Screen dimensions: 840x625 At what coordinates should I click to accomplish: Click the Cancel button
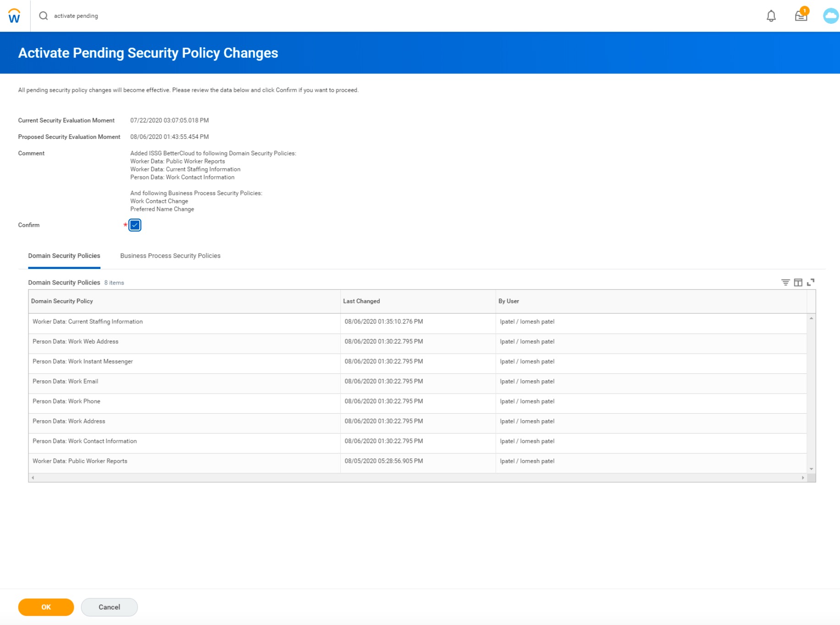coord(109,607)
